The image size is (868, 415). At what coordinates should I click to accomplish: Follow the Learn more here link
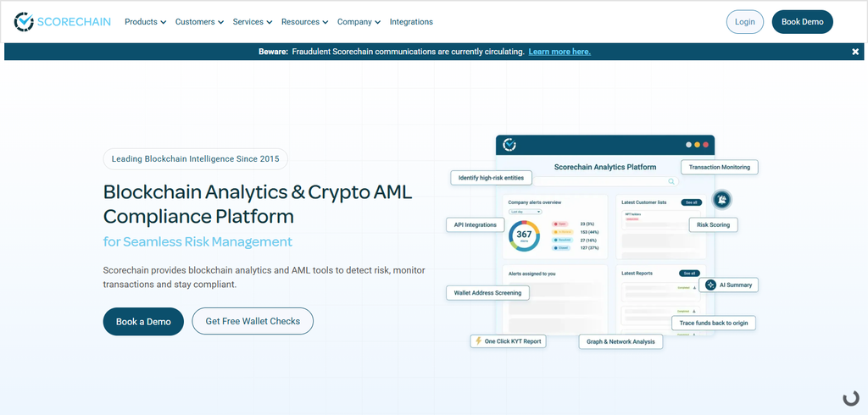(559, 52)
